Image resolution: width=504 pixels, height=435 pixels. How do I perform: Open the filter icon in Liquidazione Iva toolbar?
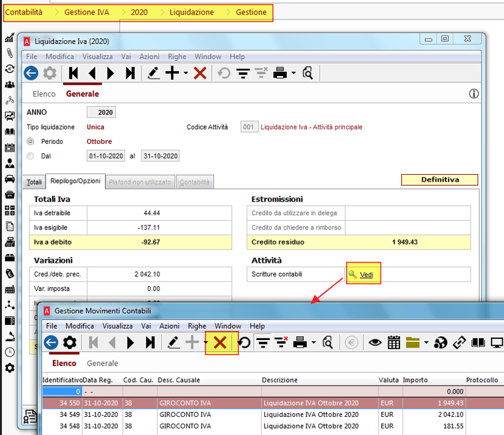(243, 73)
